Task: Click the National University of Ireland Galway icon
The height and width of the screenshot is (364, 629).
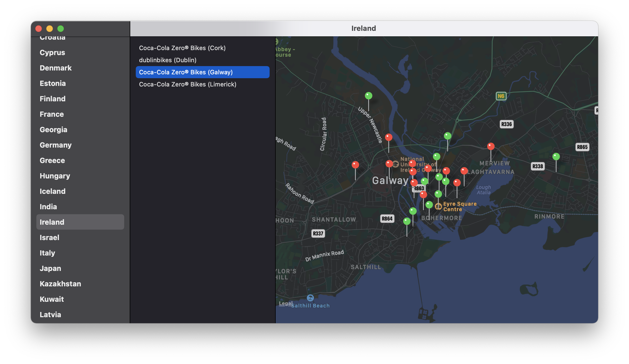Action: click(x=395, y=164)
